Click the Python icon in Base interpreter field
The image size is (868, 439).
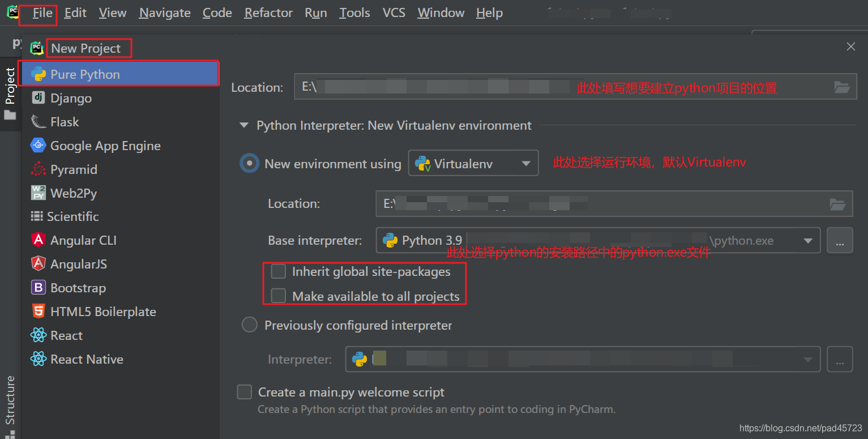[390, 241]
